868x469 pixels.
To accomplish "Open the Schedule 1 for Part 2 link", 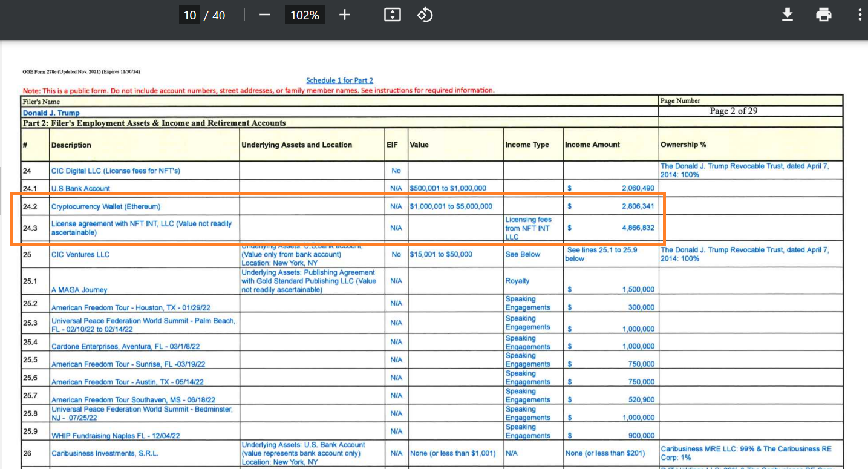I will click(x=339, y=80).
